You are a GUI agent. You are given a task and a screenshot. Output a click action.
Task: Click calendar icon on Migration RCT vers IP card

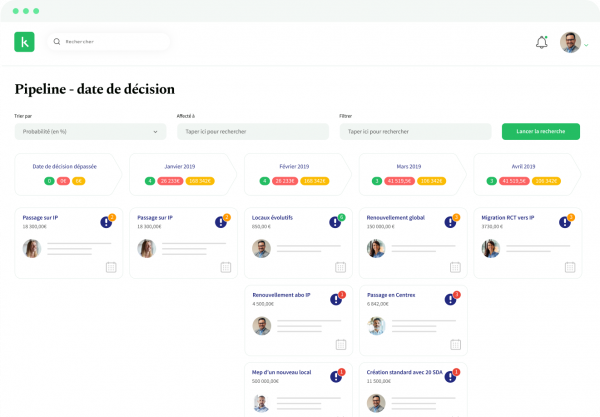coord(569,267)
